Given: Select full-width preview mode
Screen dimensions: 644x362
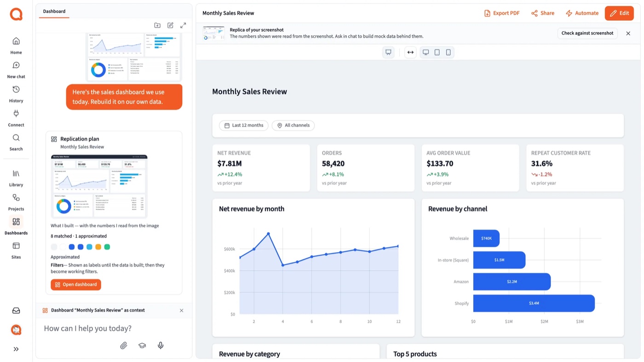Looking at the screenshot, I should (410, 52).
